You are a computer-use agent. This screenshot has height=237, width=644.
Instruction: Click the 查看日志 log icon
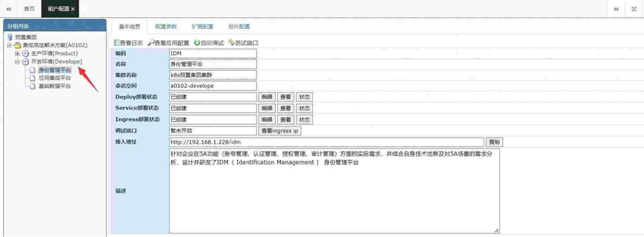116,43
